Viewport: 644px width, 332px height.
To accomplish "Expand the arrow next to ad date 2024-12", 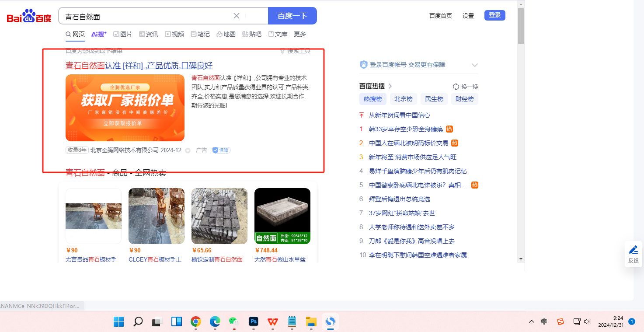I will [x=188, y=150].
